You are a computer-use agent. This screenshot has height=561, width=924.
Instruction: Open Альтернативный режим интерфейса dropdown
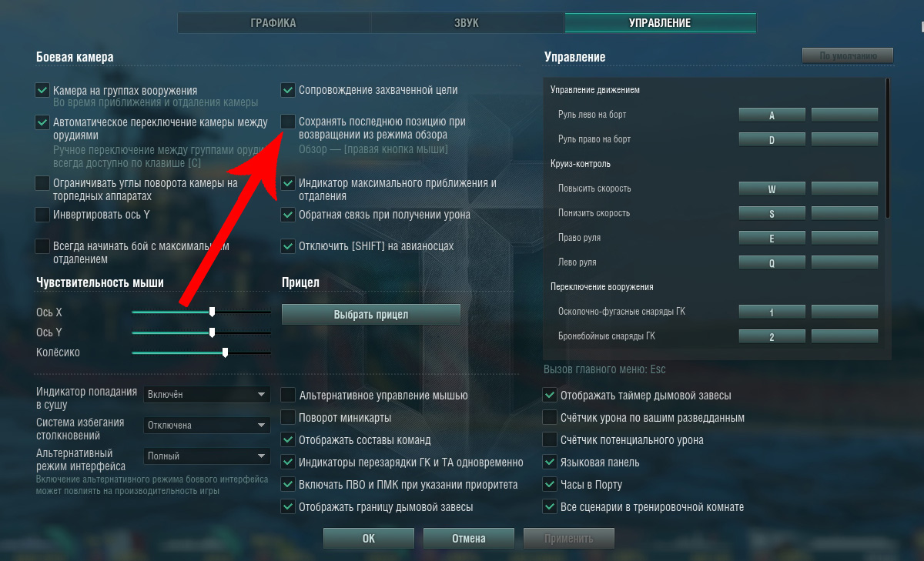(207, 456)
